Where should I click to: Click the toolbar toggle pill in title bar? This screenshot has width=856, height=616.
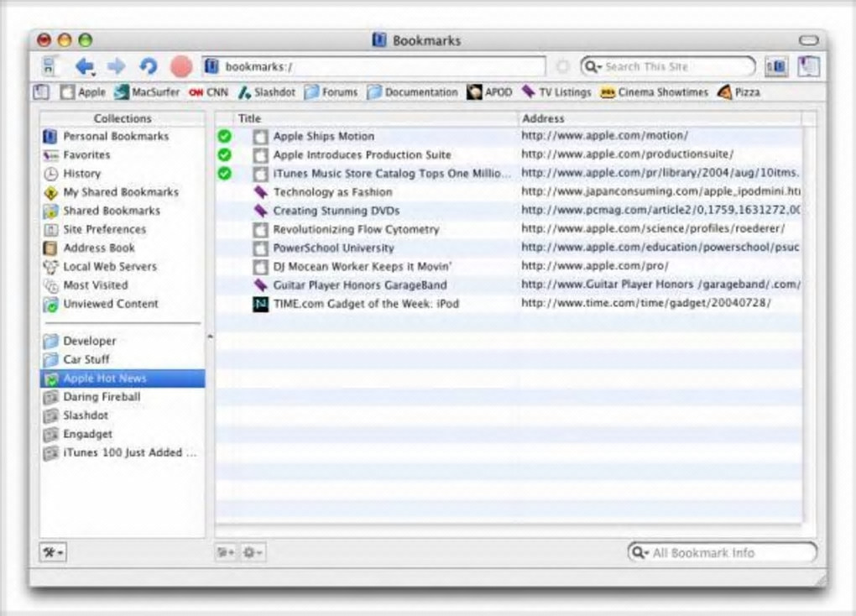(808, 40)
